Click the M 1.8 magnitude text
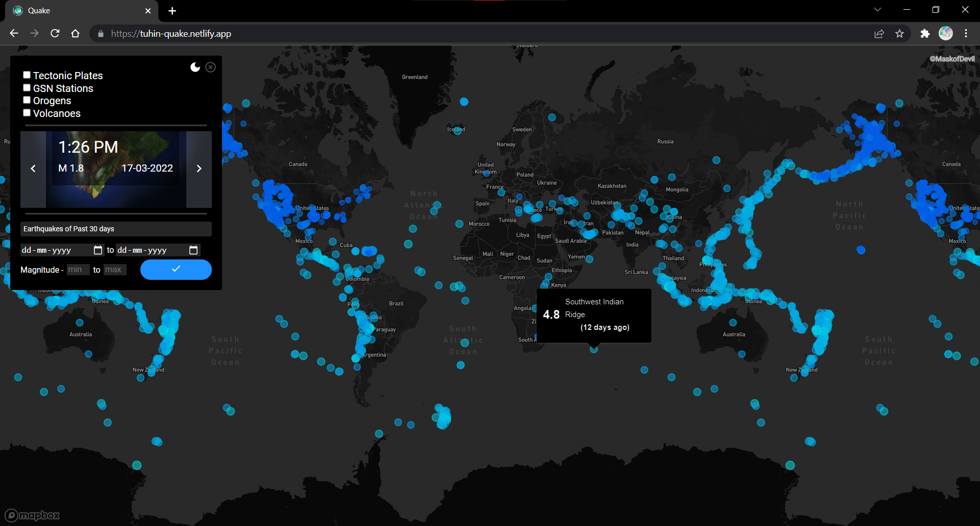 coord(71,168)
